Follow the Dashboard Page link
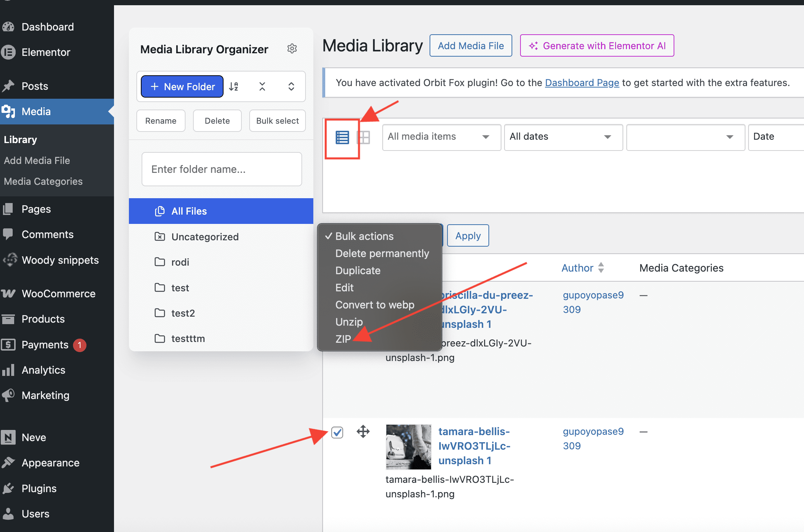This screenshot has width=804, height=532. tap(582, 83)
